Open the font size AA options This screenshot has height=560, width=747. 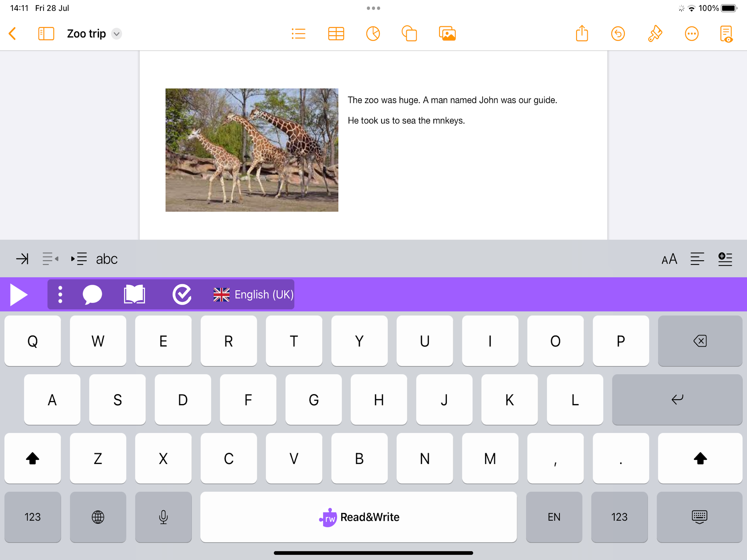tap(669, 259)
